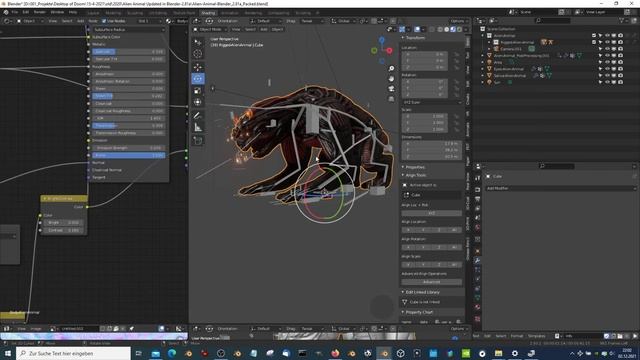Select the Select Box tool in viewport toolbar

[x=198, y=42]
